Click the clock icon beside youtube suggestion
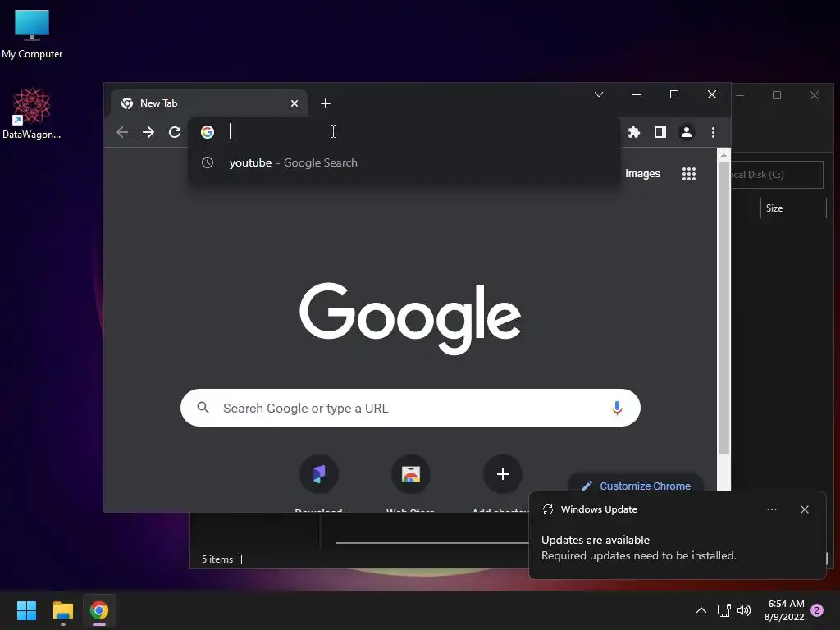Screen dimensions: 840x630 208,162
